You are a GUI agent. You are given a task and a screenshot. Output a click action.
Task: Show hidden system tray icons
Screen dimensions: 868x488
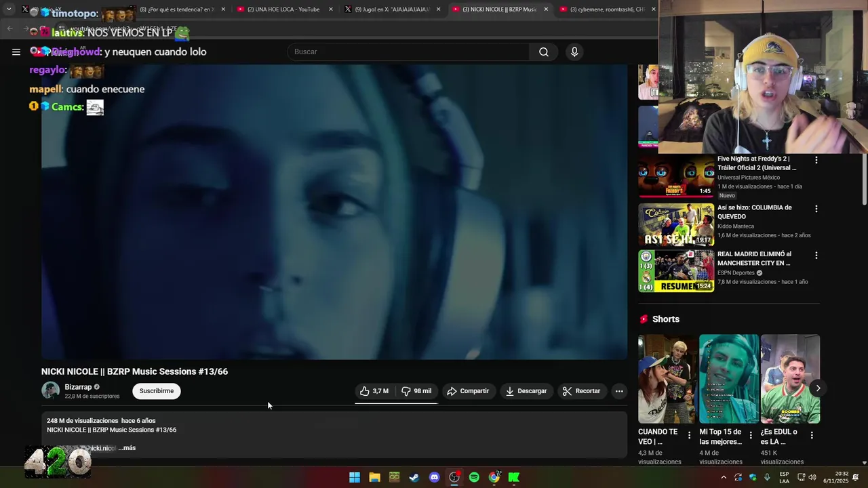coord(724,478)
